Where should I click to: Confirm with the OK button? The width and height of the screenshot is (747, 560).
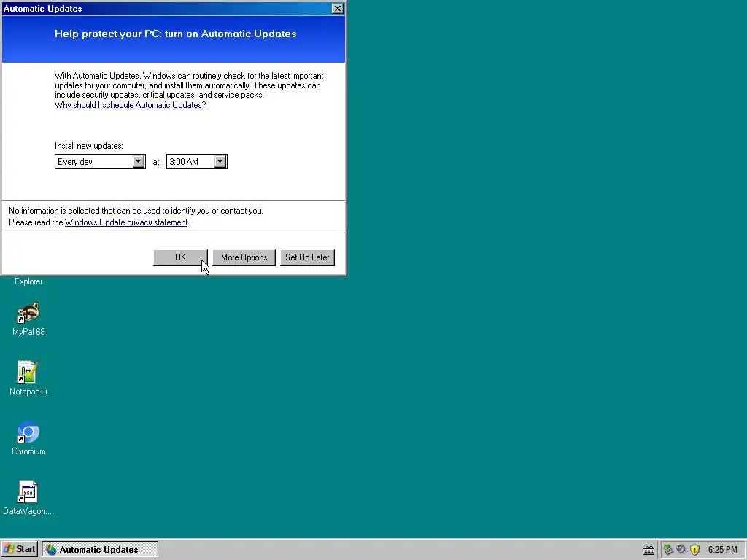181,257
